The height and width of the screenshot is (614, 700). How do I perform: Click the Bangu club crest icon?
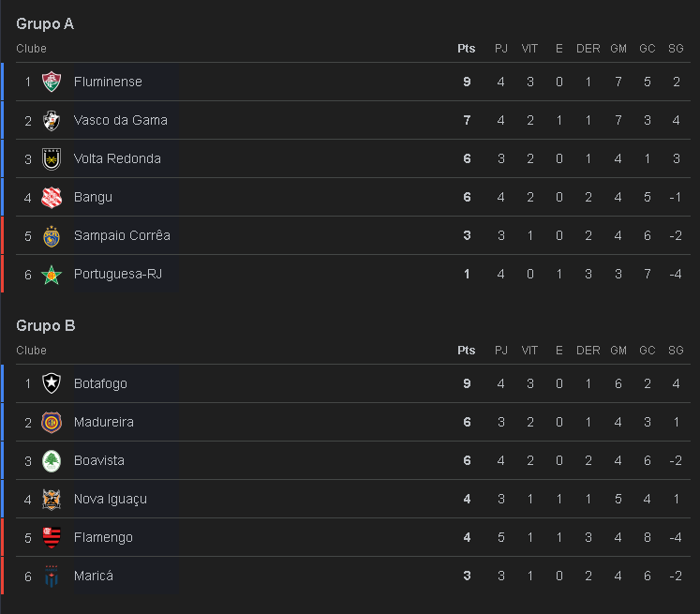click(x=52, y=197)
